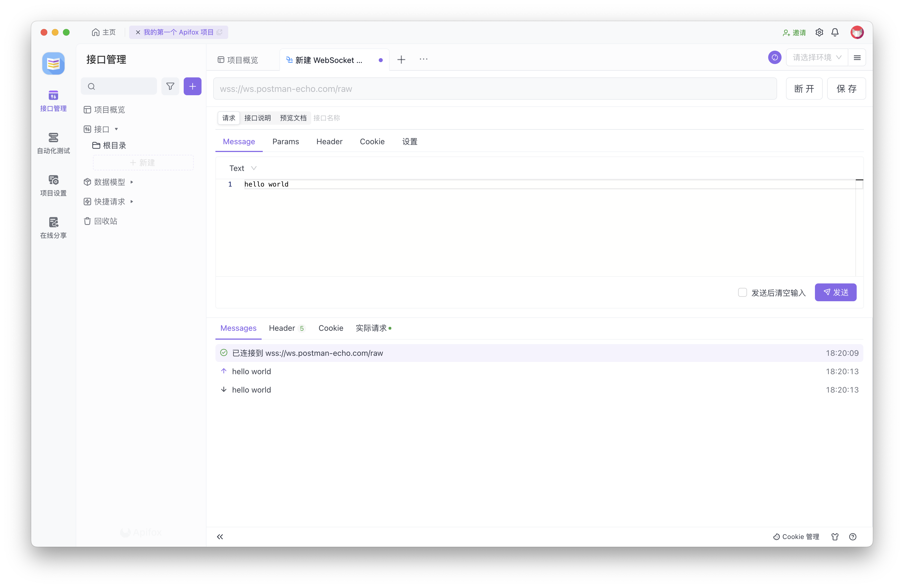This screenshot has height=588, width=904.
Task: Open the Text message type dropdown
Action: pos(242,168)
